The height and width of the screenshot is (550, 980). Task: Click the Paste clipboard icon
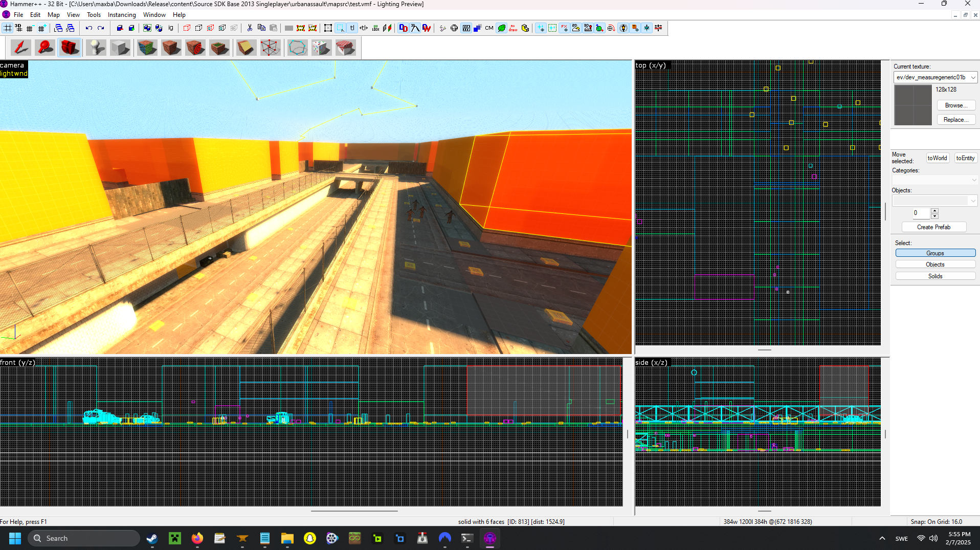(x=273, y=28)
